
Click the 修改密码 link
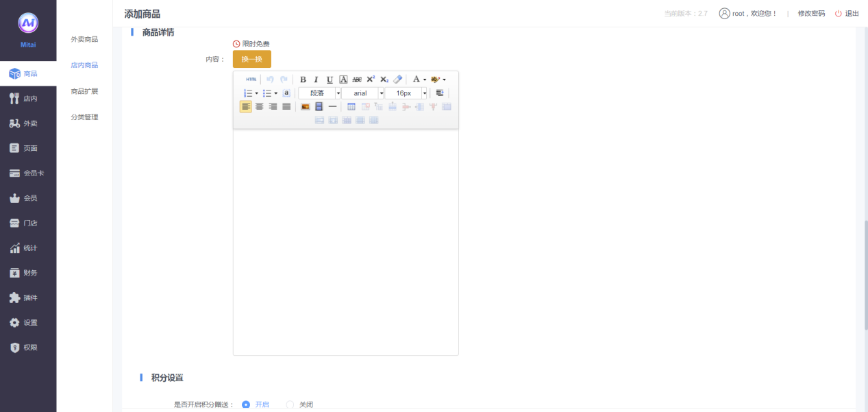coord(811,14)
